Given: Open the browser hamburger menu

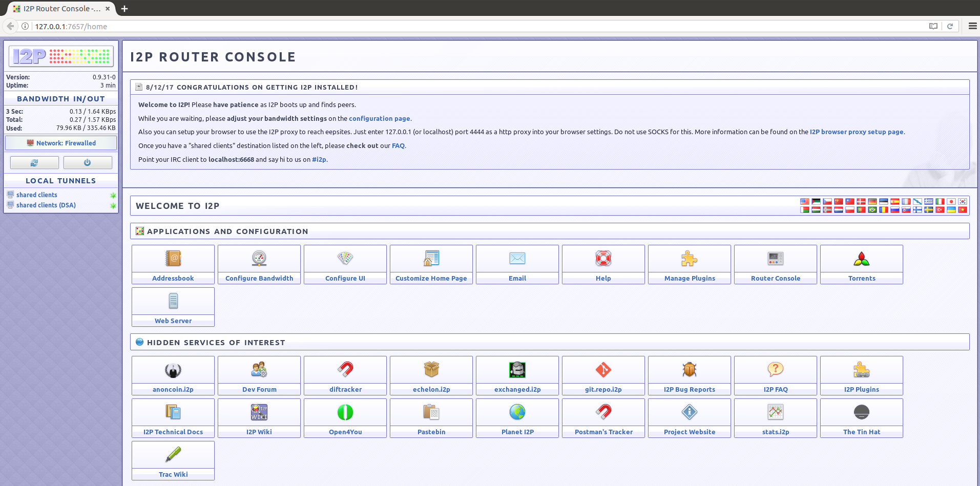Looking at the screenshot, I should (972, 26).
